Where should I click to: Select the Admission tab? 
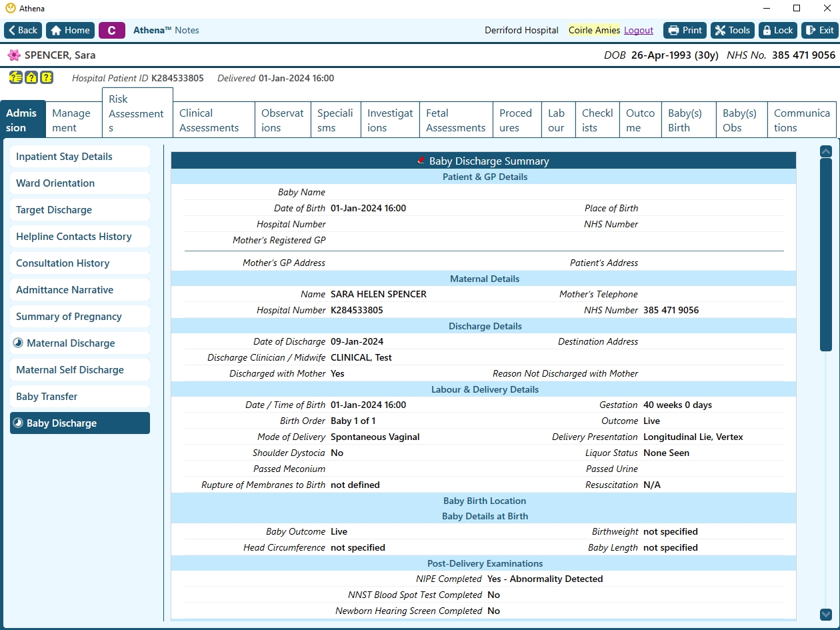click(x=23, y=120)
